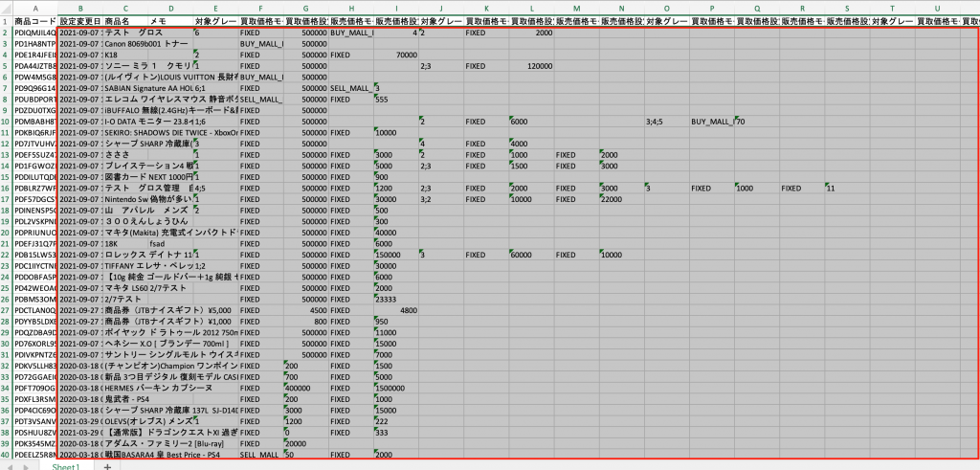Click the value '11' in row 16
The height and width of the screenshot is (470, 980).
point(848,189)
